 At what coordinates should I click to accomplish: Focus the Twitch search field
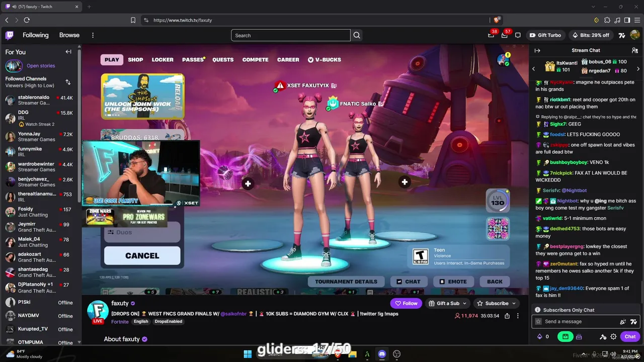291,35
